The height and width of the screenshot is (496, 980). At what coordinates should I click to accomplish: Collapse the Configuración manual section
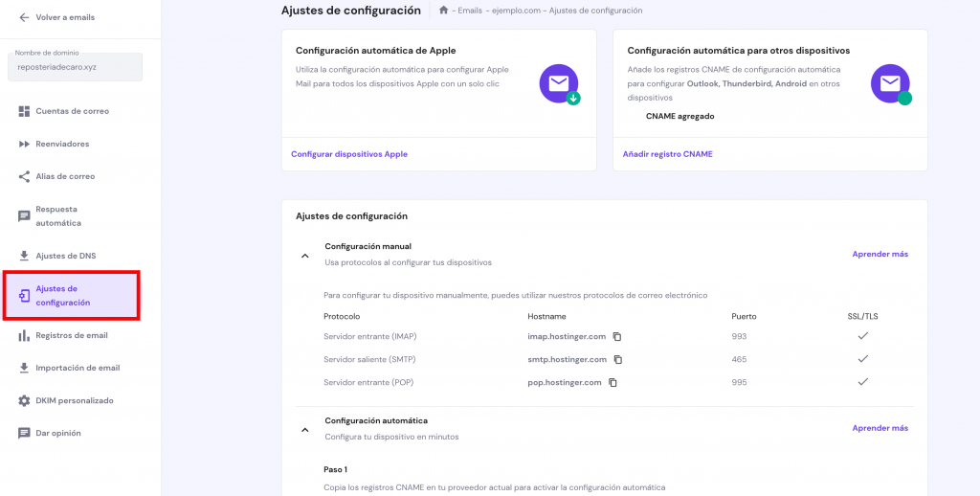tap(304, 256)
